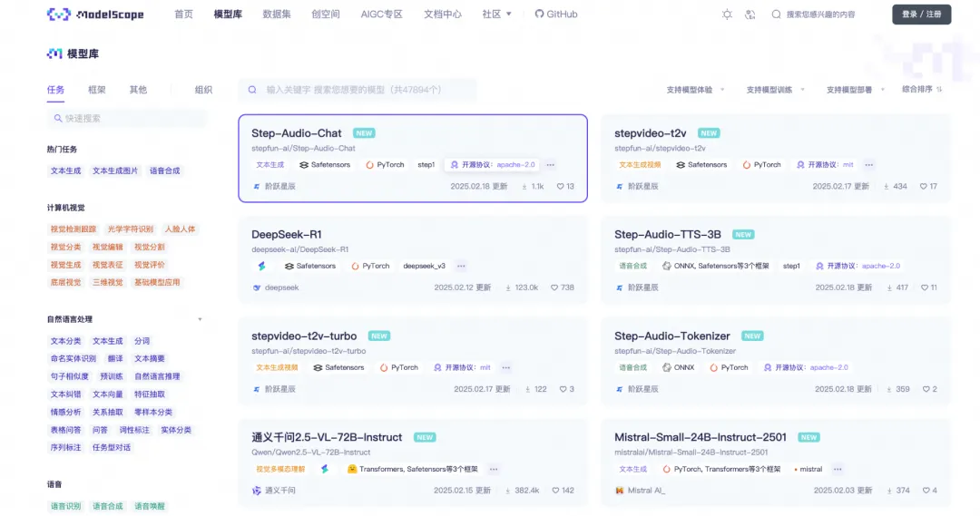Click the ModelScope logo
980x516 pixels.
95,14
